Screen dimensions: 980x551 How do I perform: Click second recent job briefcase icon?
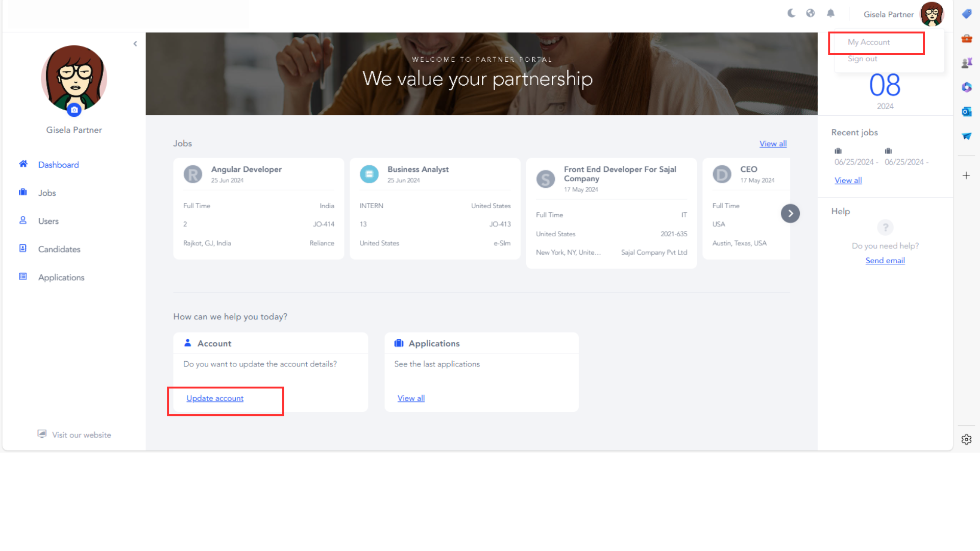coord(889,151)
